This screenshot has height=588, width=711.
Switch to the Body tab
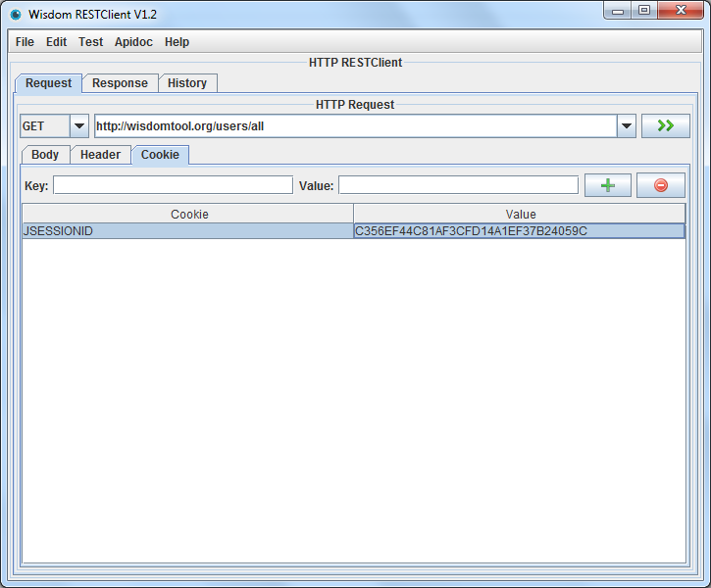point(45,155)
